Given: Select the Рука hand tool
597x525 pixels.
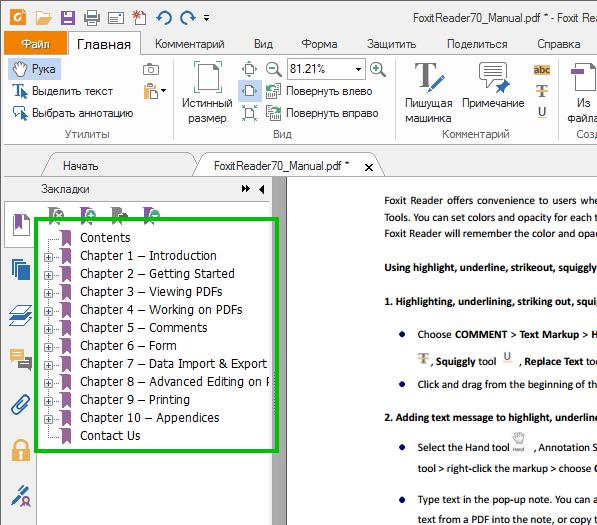Looking at the screenshot, I should pyautogui.click(x=34, y=69).
